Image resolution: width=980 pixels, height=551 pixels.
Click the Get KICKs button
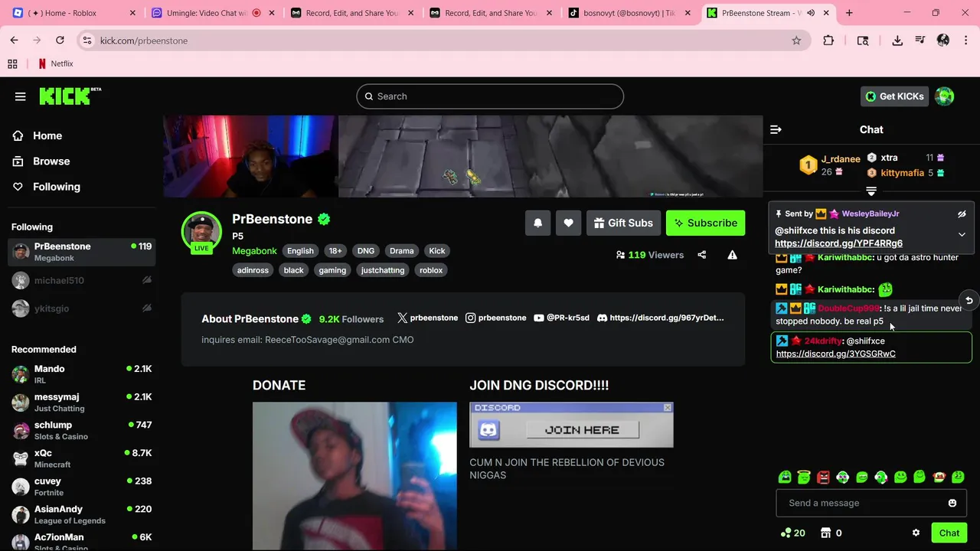click(x=894, y=96)
